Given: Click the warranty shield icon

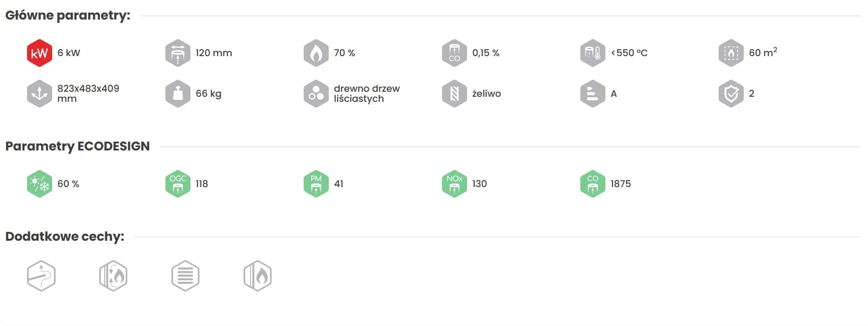Looking at the screenshot, I should 731,93.
